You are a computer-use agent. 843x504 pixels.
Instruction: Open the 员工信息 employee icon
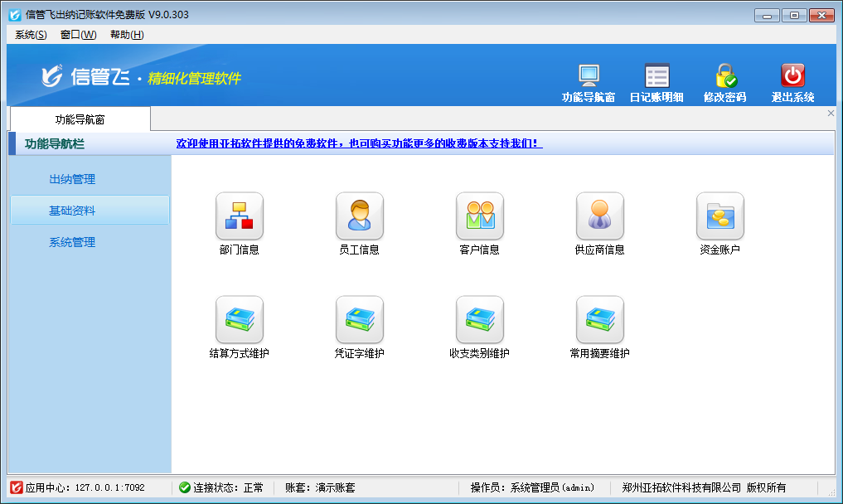point(359,216)
